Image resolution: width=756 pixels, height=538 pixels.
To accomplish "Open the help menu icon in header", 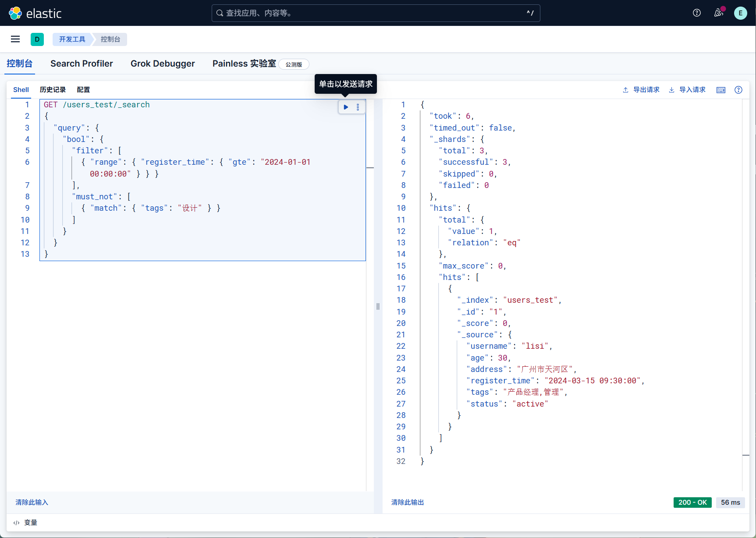I will point(696,13).
